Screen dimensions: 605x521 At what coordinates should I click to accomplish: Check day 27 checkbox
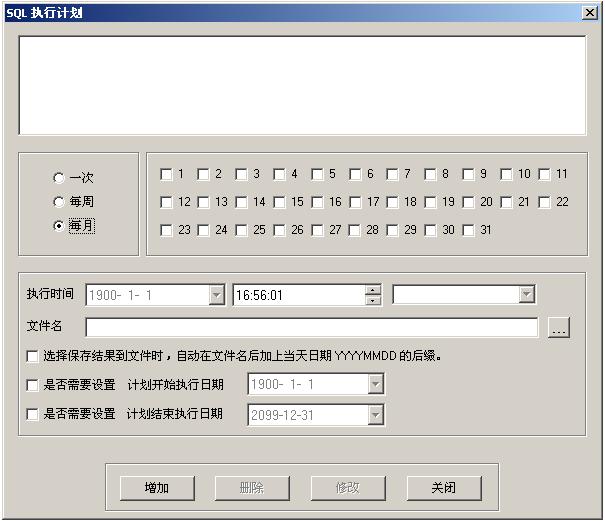click(x=317, y=230)
